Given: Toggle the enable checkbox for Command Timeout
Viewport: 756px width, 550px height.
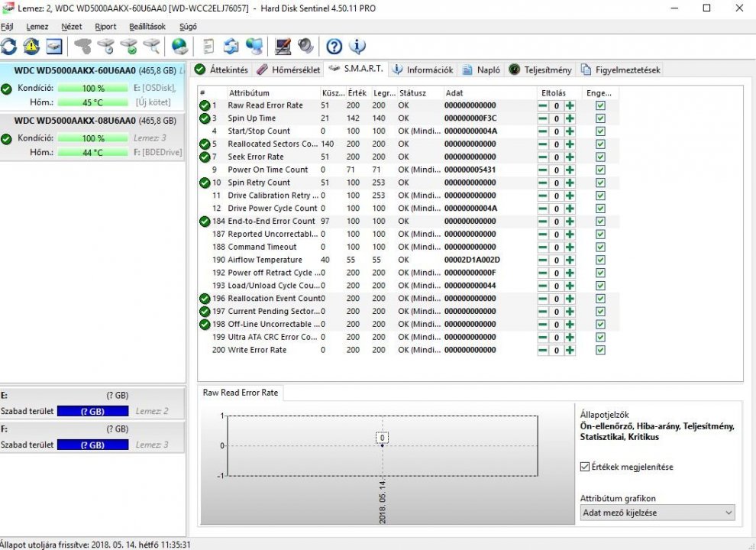Looking at the screenshot, I should pos(600,247).
